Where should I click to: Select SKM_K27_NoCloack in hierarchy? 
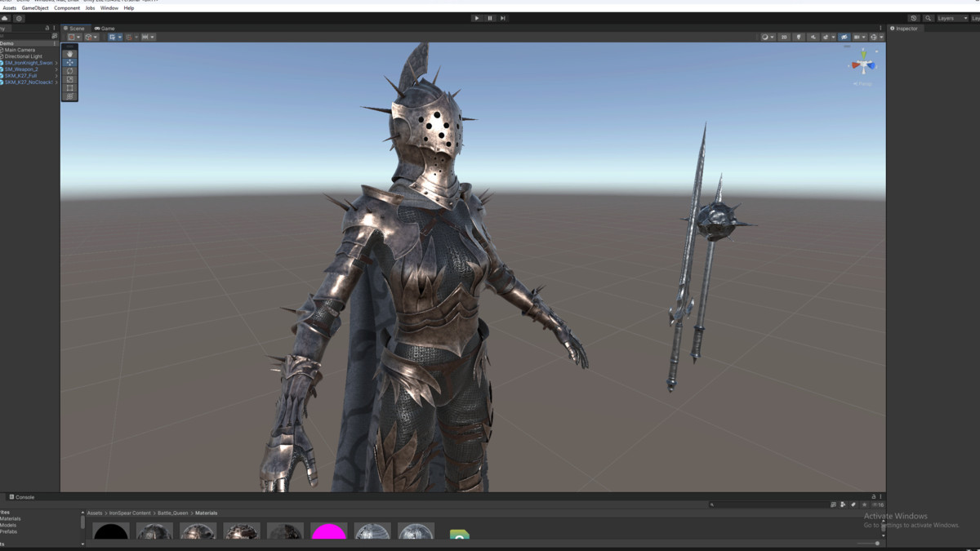(29, 82)
